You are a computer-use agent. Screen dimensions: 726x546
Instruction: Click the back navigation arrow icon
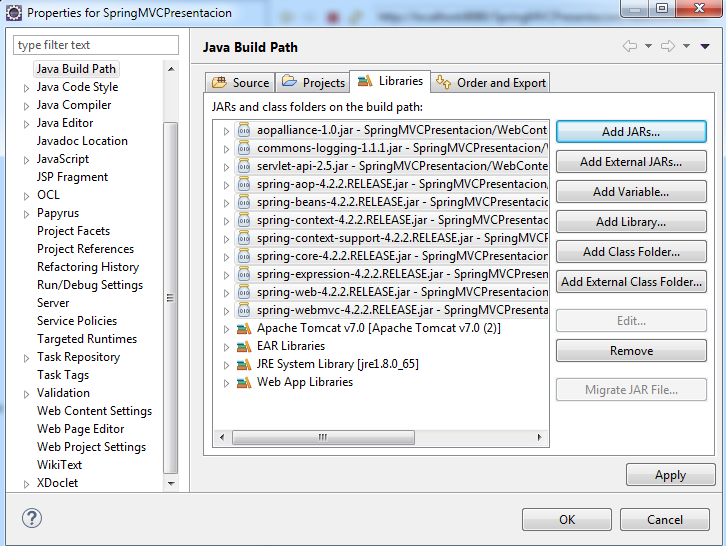pyautogui.click(x=629, y=47)
